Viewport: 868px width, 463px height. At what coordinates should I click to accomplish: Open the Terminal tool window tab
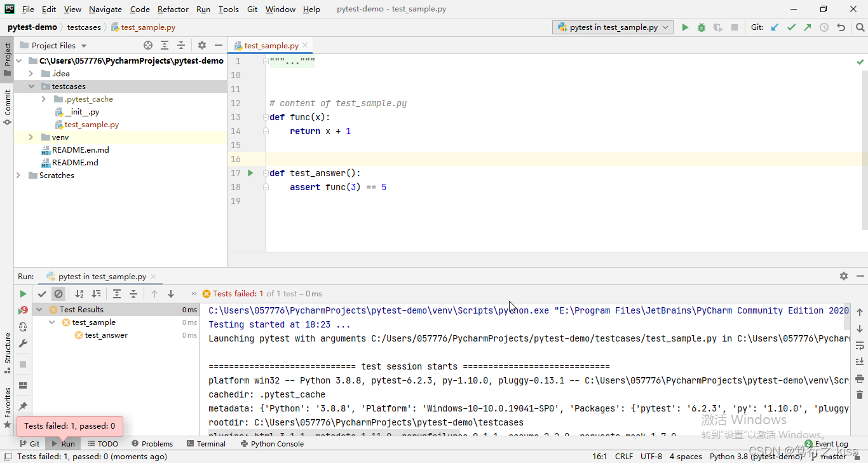click(205, 444)
